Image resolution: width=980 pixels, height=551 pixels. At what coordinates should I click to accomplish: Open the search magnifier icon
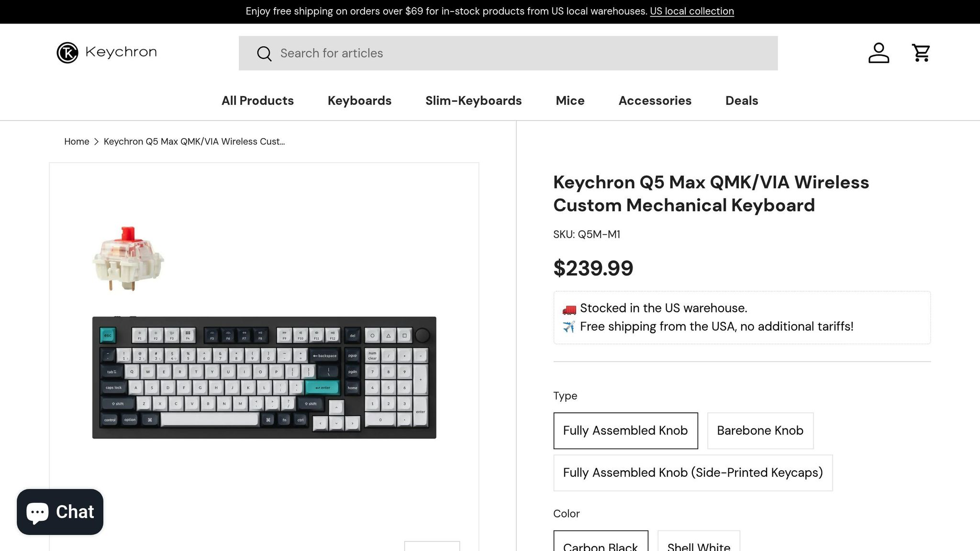264,53
